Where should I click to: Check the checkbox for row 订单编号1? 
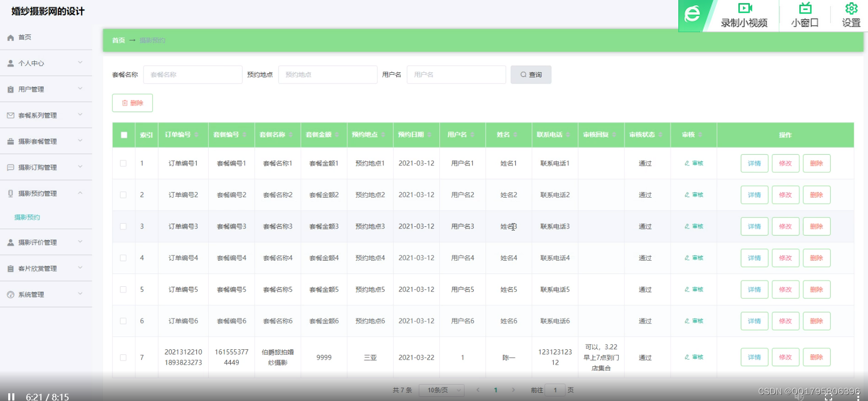(123, 163)
